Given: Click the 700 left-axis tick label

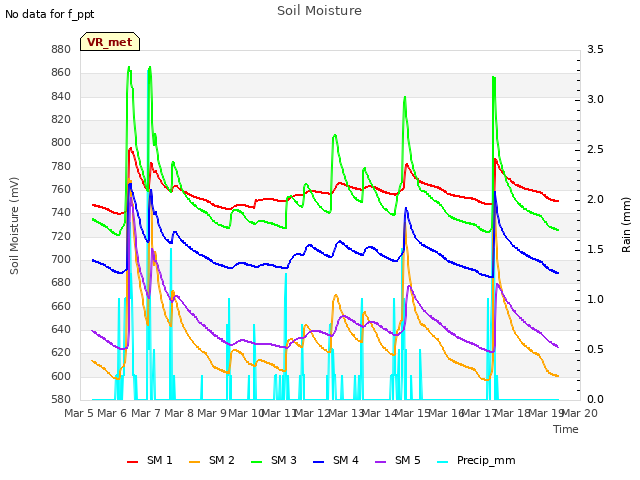Looking at the screenshot, I should pos(61,260).
